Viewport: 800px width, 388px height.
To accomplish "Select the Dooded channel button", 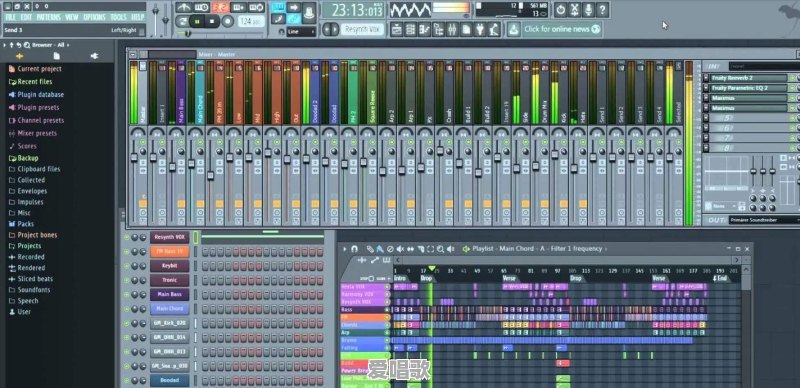I will [169, 380].
